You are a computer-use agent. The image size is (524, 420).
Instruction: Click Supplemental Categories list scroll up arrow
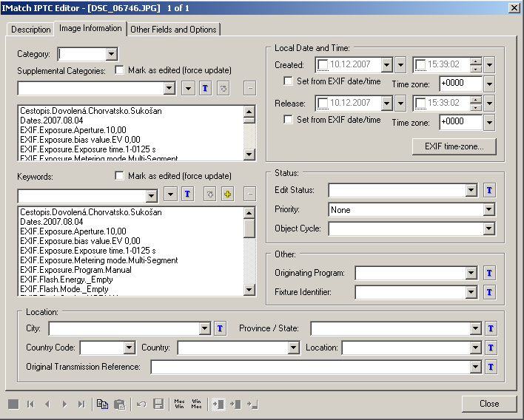(249, 111)
